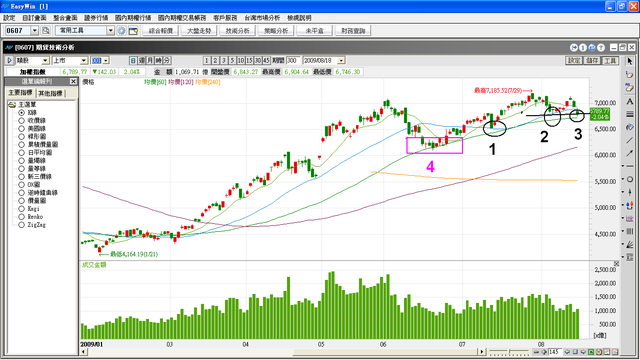Click the green chart icon in the bottom-right row

(x=591, y=352)
